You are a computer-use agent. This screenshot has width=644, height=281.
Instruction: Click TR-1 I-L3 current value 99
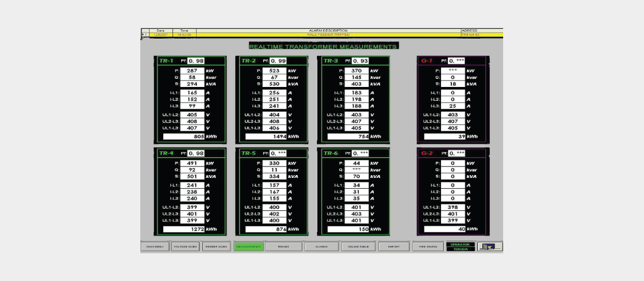point(192,106)
